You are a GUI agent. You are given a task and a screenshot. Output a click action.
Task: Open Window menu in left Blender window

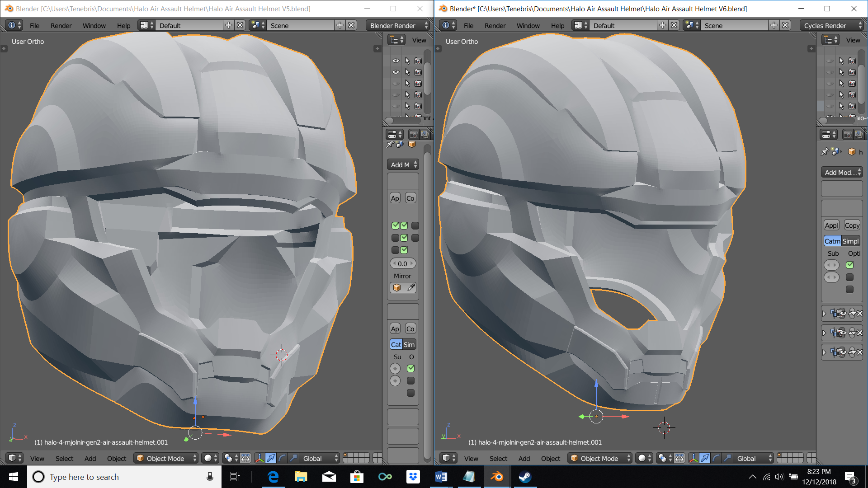[94, 25]
